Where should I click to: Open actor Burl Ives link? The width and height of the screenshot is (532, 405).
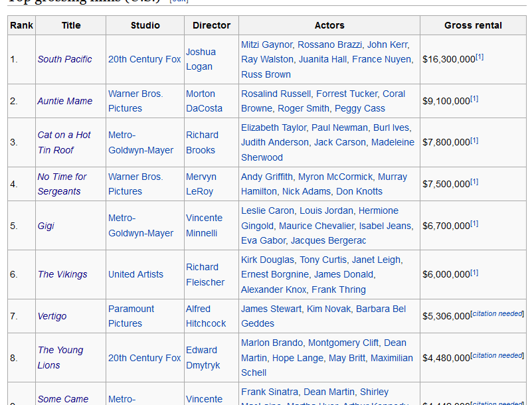tap(391, 128)
